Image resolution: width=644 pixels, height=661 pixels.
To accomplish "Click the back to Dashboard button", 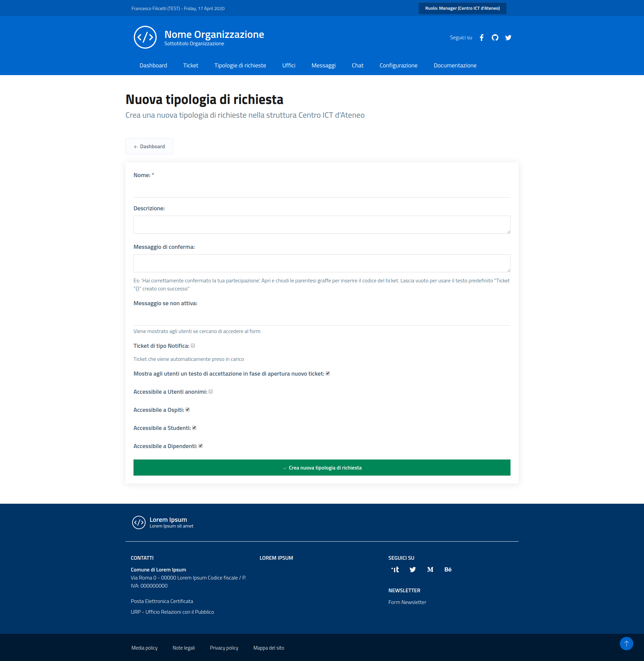I will 149,147.
